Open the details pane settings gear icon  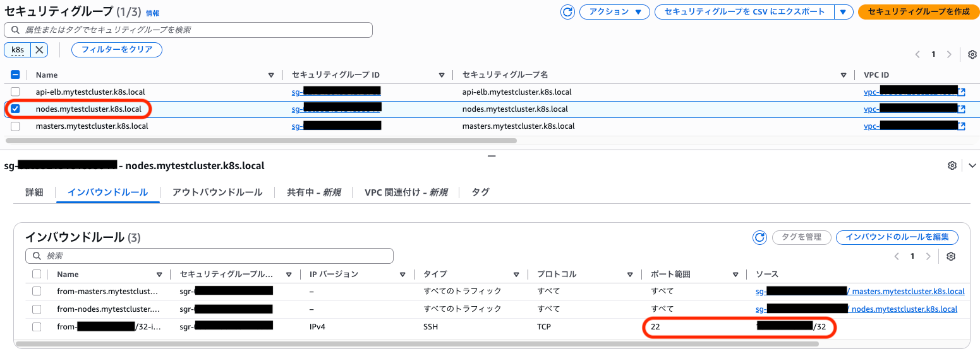(952, 165)
